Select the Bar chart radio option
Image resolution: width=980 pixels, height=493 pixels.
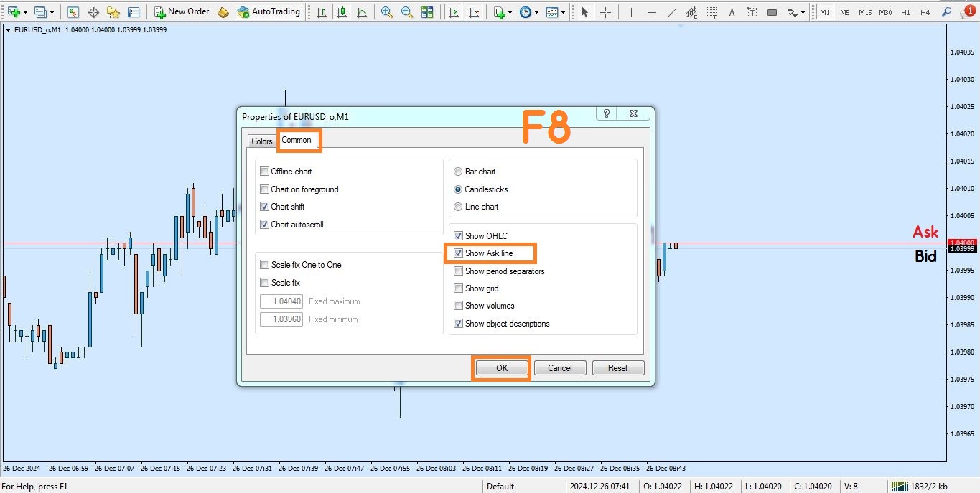click(458, 172)
